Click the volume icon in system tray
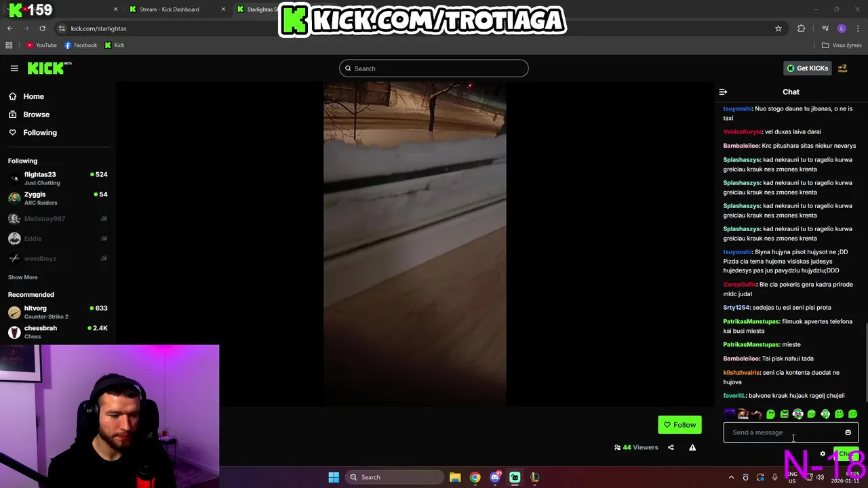868x488 pixels. click(x=820, y=477)
